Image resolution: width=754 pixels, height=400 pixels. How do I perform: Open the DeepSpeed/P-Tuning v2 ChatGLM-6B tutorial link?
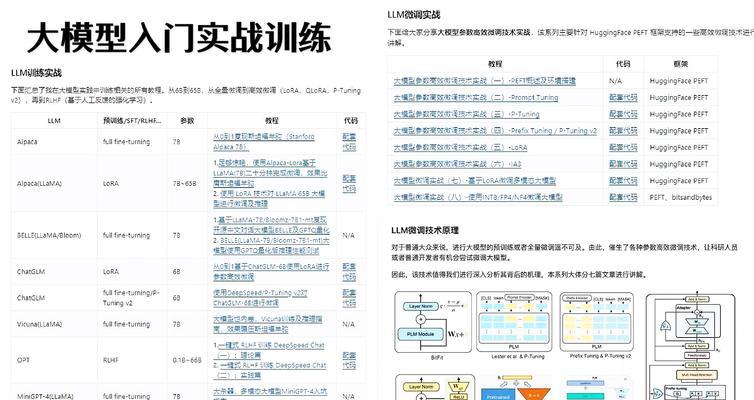[260, 298]
